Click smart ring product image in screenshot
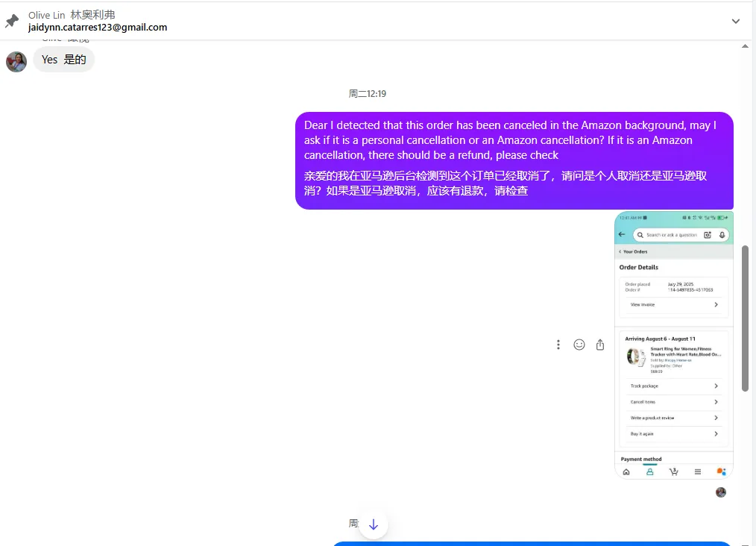The height and width of the screenshot is (546, 756). coord(635,357)
